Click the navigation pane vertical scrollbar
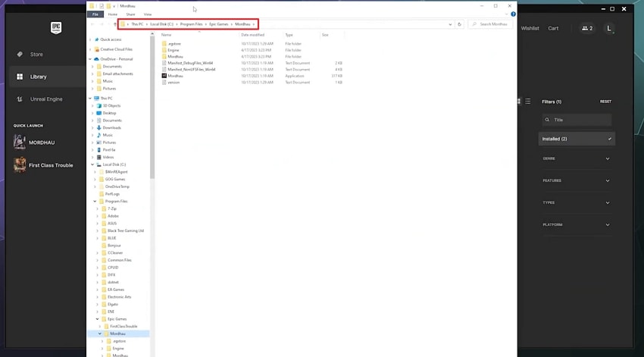The image size is (644, 357). pyautogui.click(x=152, y=107)
